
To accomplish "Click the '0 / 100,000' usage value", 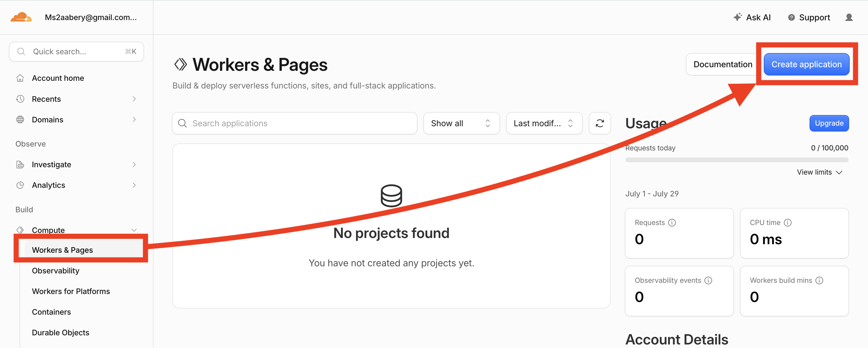I will pyautogui.click(x=829, y=148).
